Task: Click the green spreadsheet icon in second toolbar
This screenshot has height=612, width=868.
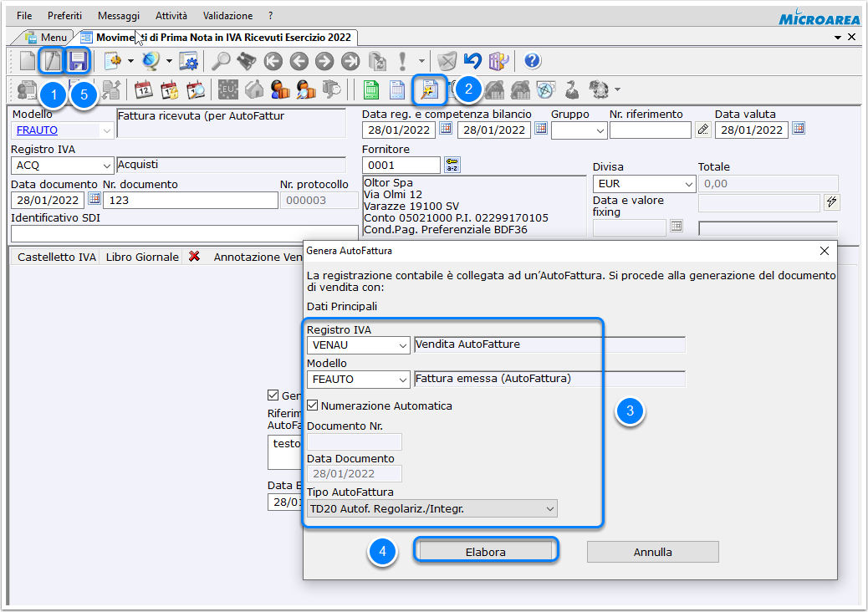Action: pos(371,89)
